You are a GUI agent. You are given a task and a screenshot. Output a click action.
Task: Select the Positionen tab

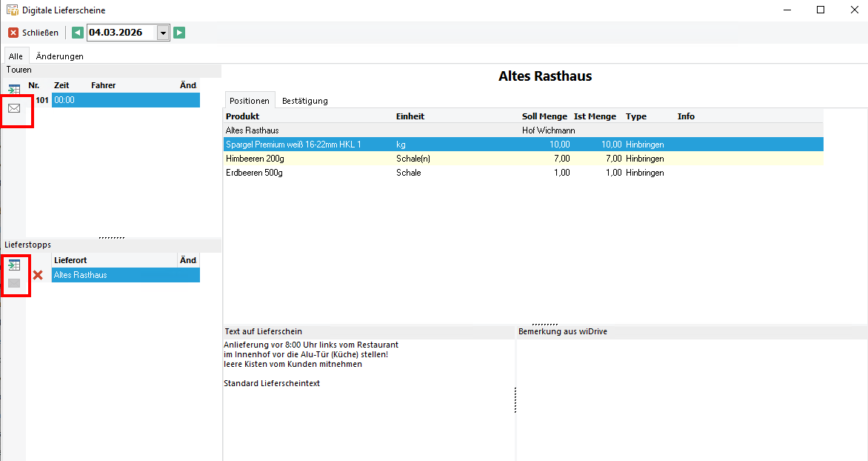point(249,100)
